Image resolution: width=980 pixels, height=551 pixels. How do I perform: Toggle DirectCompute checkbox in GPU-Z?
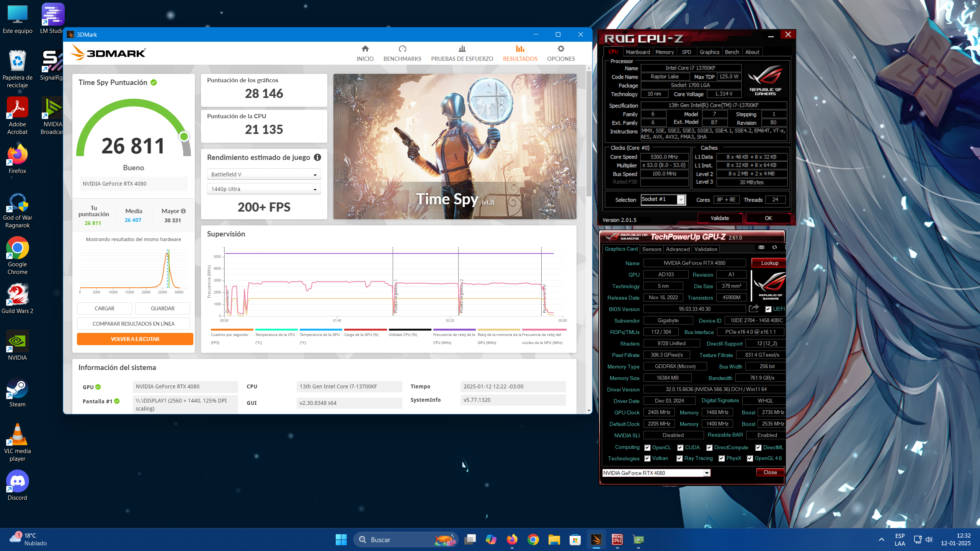709,448
